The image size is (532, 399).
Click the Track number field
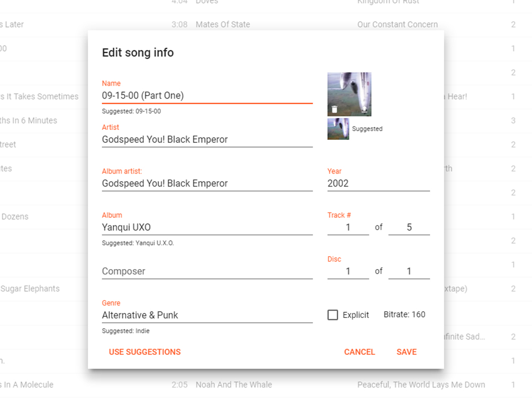[348, 227]
